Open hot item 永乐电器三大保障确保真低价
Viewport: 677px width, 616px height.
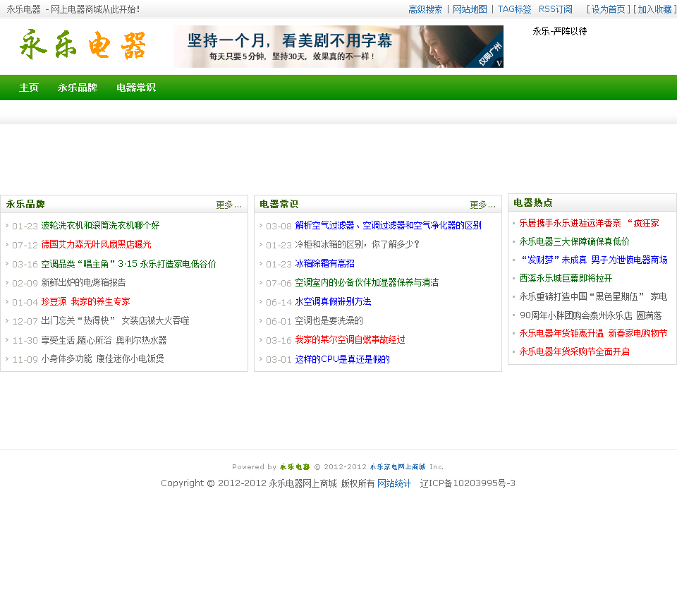[574, 241]
